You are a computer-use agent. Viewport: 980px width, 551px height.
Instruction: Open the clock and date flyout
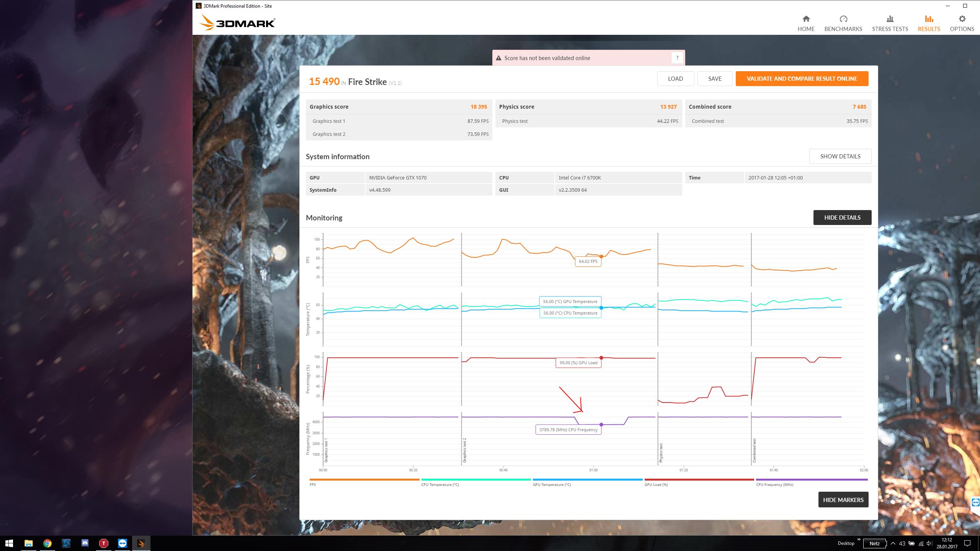(x=947, y=543)
